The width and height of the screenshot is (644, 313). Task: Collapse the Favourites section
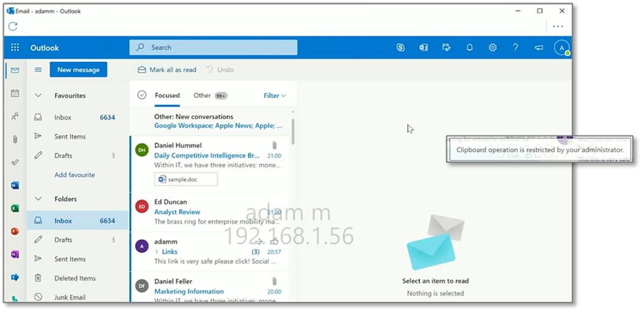(38, 96)
